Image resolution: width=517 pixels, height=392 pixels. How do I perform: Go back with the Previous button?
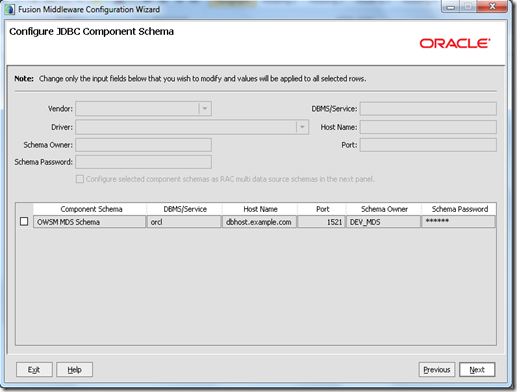tap(437, 369)
